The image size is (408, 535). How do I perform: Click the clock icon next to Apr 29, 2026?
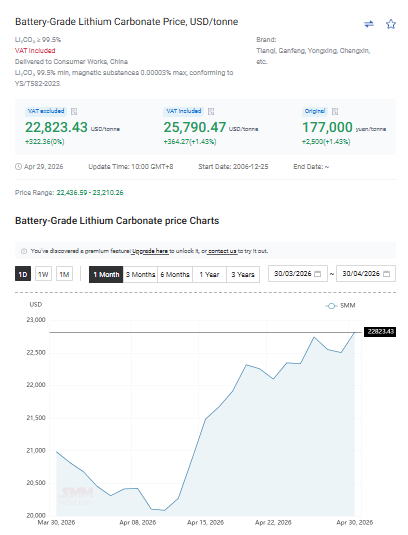(18, 167)
